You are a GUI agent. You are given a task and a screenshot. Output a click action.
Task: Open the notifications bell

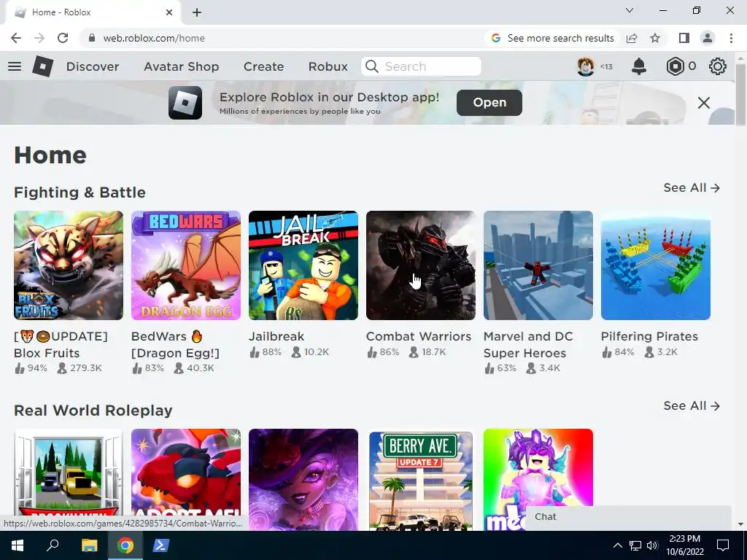click(x=639, y=66)
